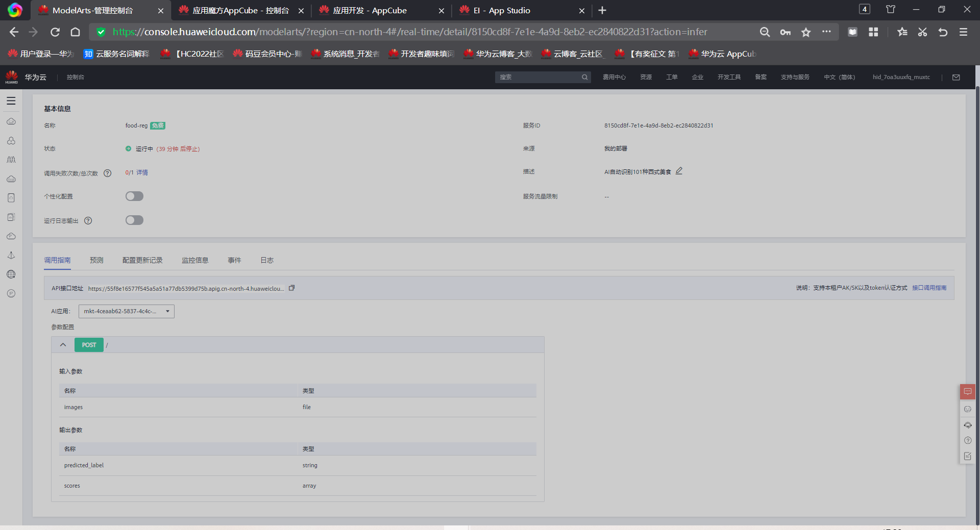Image resolution: width=980 pixels, height=530 pixels.
Task: Click the wave-curves sidebar icon
Action: pos(11,160)
